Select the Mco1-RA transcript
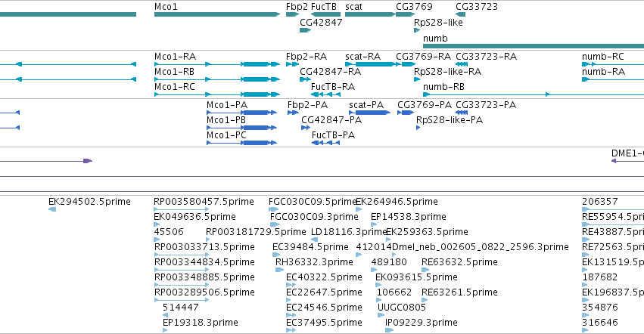 pyautogui.click(x=217, y=64)
